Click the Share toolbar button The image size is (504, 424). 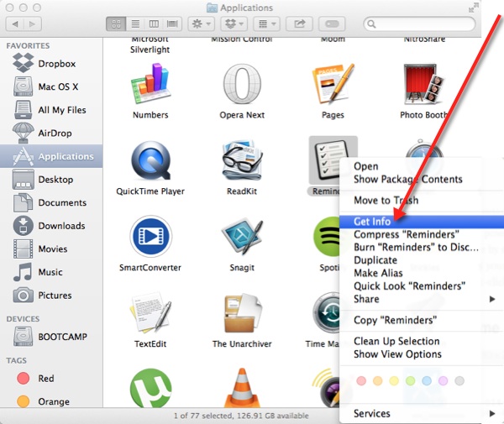click(x=299, y=24)
